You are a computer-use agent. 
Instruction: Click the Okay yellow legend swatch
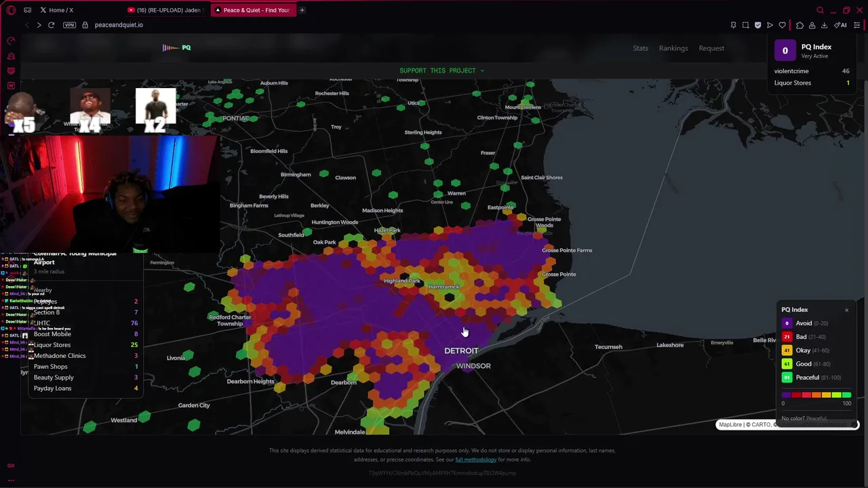pos(787,350)
